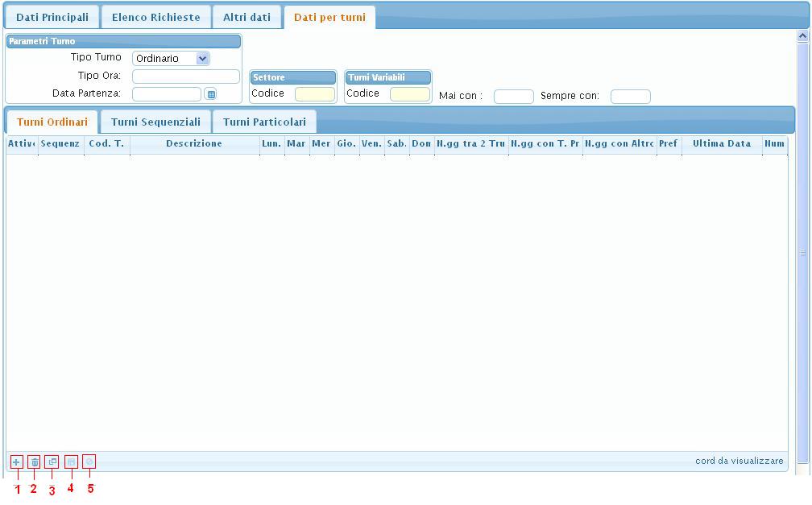Click the greyed-out cancel circle icon
Image resolution: width=812 pixels, height=505 pixels.
click(89, 462)
